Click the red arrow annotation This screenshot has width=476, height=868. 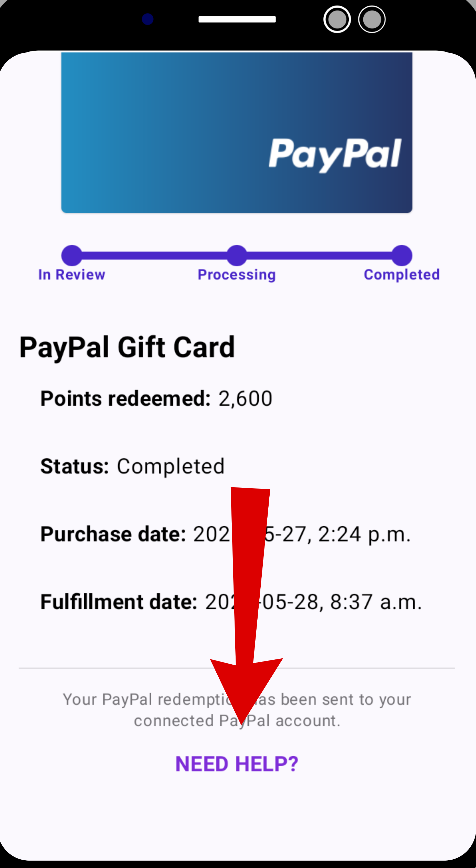point(246,605)
